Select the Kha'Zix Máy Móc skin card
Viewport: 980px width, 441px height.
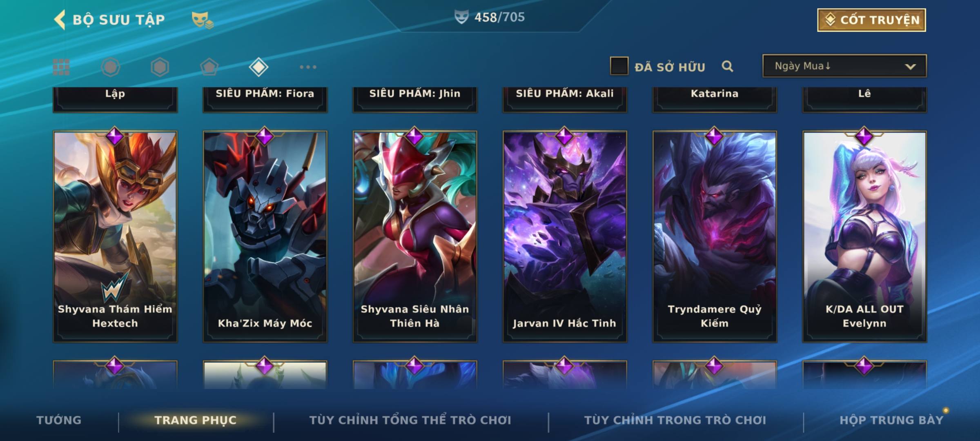click(265, 236)
